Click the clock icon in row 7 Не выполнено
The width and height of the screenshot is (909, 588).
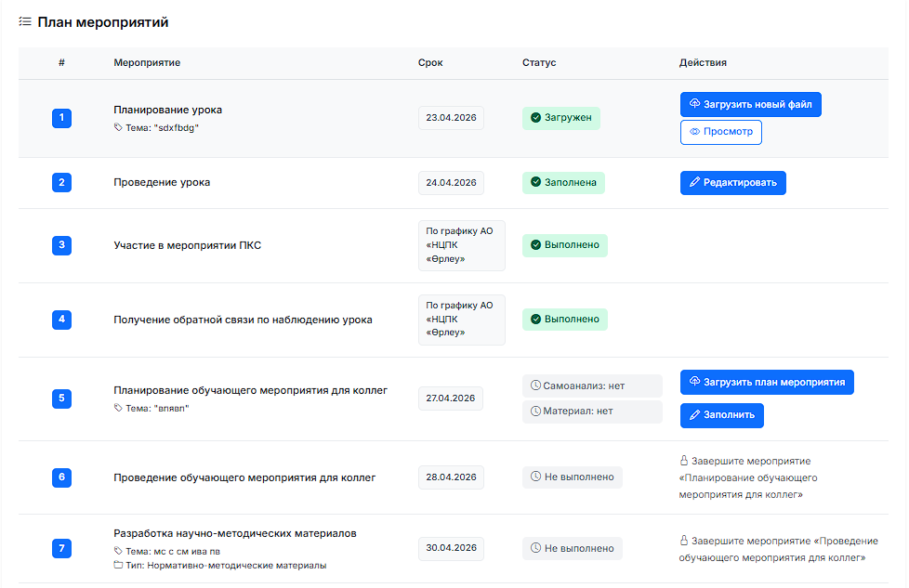535,548
